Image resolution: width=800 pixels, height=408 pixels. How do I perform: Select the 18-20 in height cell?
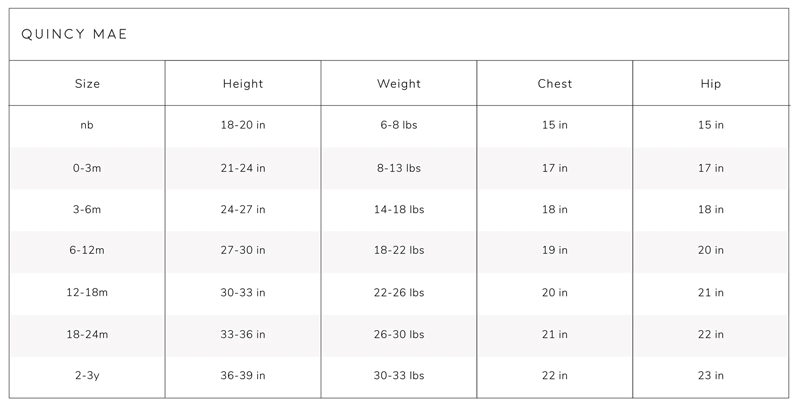click(243, 126)
